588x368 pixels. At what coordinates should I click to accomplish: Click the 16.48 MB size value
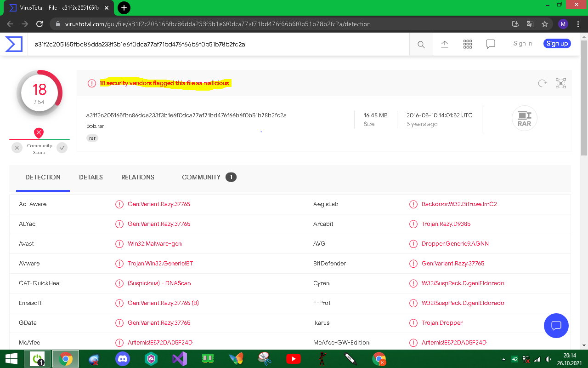click(x=376, y=115)
